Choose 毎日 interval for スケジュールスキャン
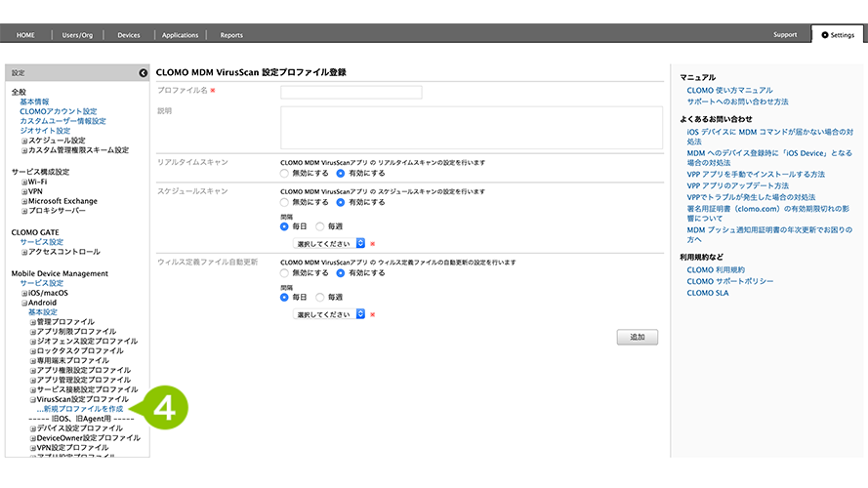 284,226
